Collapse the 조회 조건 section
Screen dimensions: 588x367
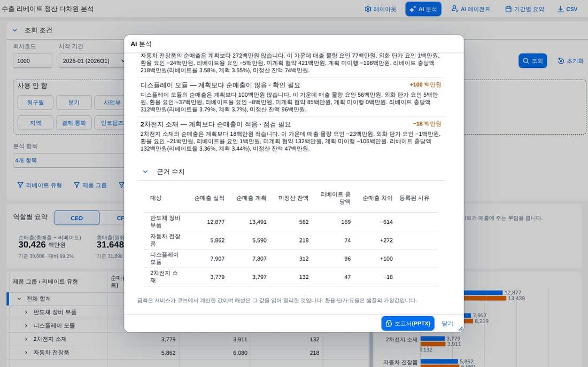point(15,30)
